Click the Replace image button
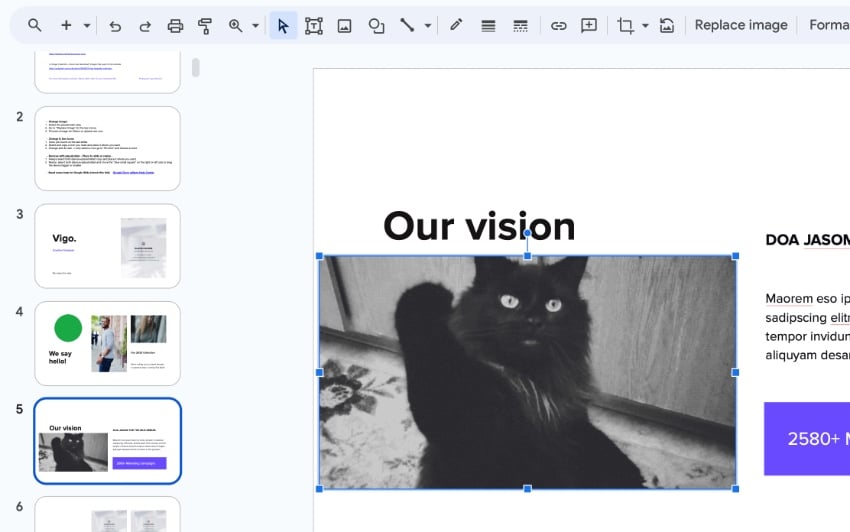This screenshot has height=532, width=850. point(740,25)
